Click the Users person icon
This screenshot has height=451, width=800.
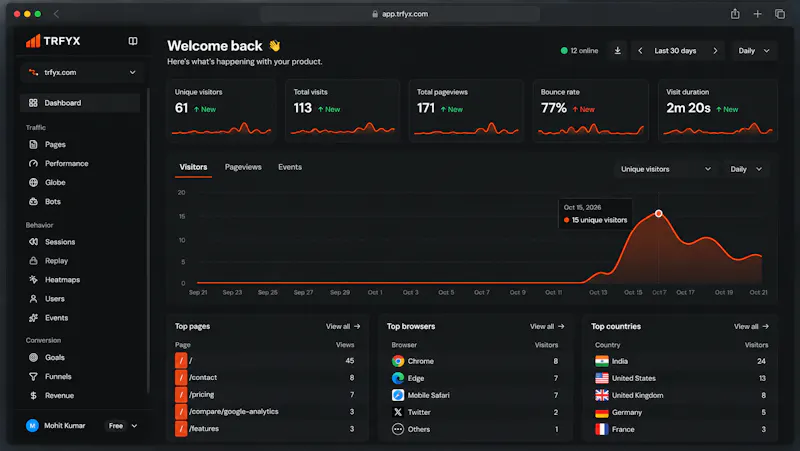pyautogui.click(x=33, y=298)
